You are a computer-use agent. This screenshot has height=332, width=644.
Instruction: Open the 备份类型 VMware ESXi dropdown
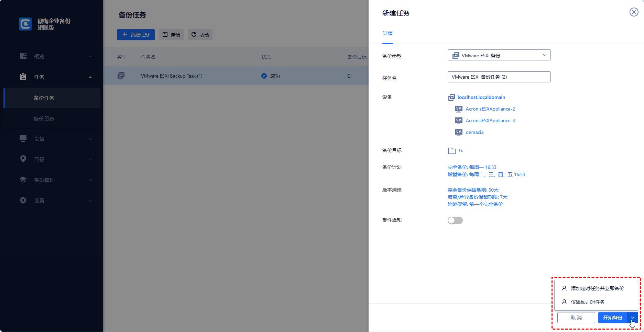pos(499,55)
